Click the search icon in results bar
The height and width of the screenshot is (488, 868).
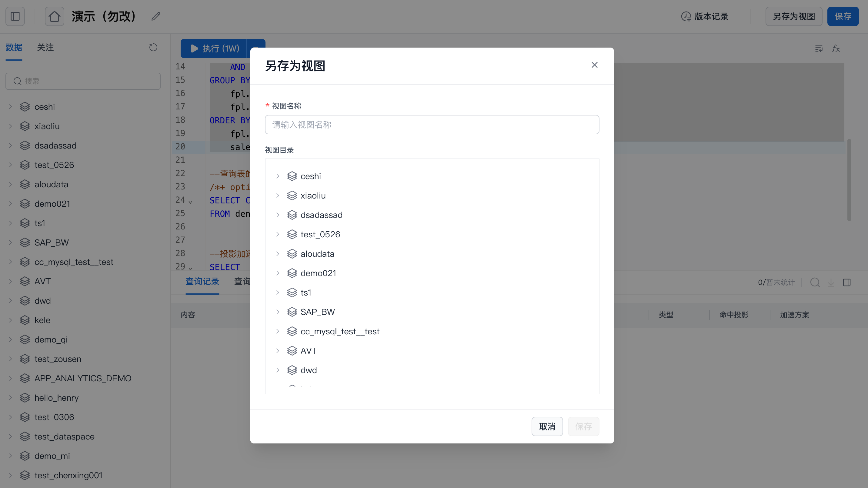coord(815,282)
